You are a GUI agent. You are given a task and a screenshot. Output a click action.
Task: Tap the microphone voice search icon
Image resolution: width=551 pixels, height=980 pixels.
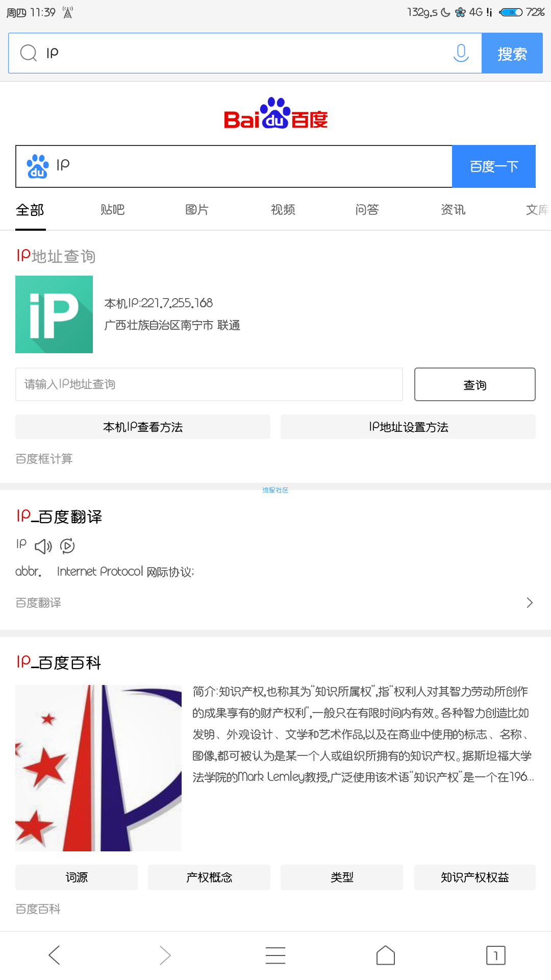461,53
